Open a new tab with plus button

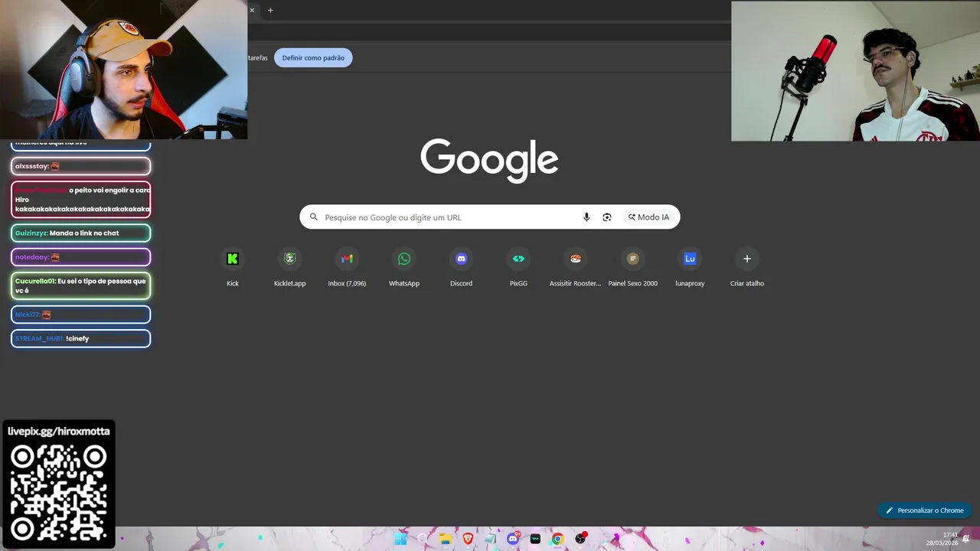point(270,10)
